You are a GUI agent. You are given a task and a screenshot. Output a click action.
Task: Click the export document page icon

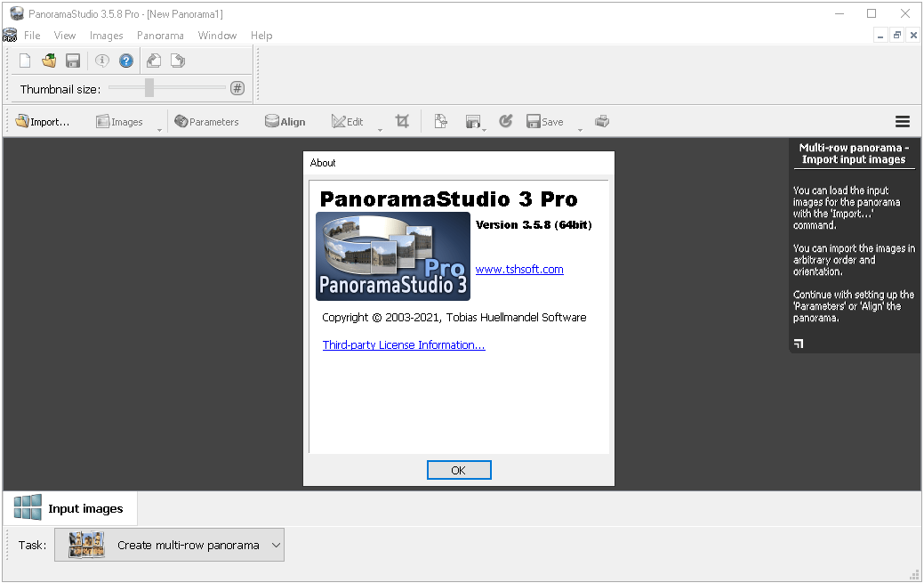pyautogui.click(x=440, y=122)
